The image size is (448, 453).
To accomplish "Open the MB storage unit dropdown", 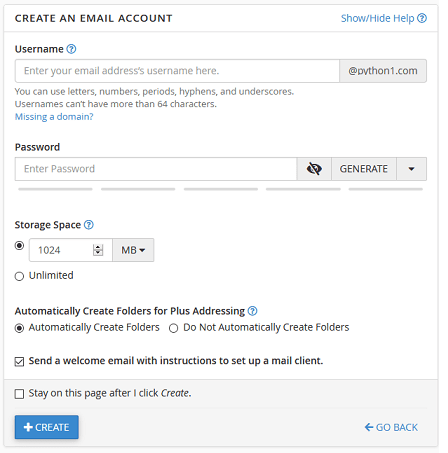I will pos(133,250).
